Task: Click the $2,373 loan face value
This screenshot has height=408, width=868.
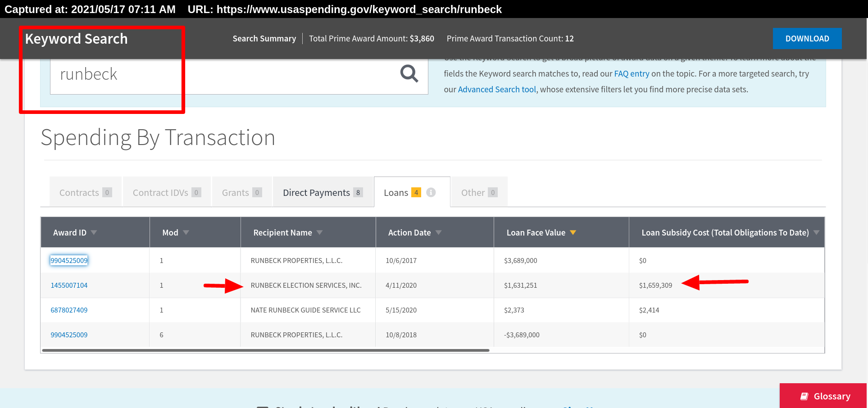Action: pos(514,310)
